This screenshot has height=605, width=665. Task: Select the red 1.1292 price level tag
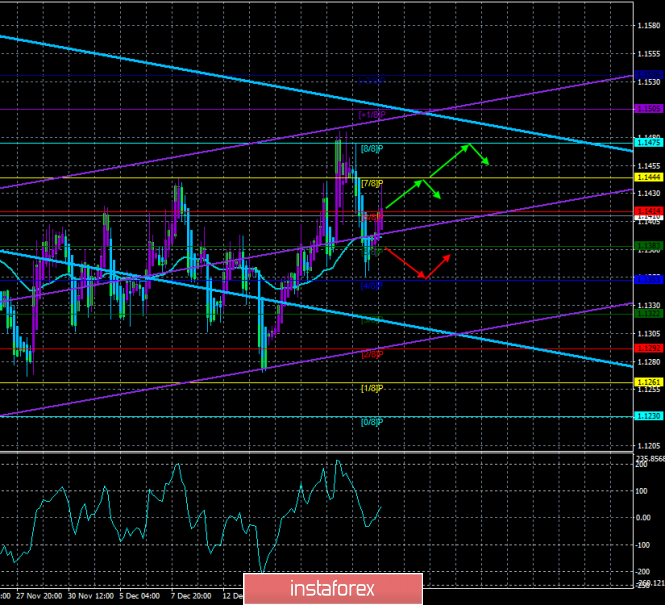pos(649,348)
